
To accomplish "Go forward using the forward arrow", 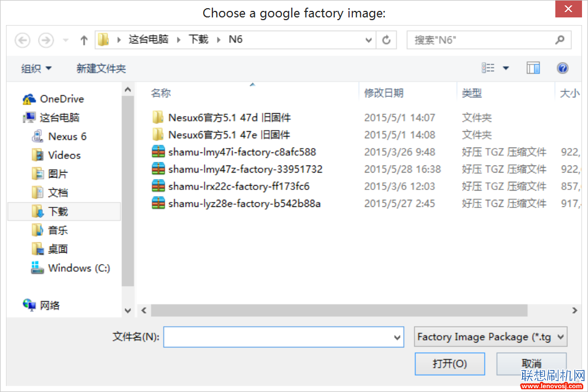I will (x=46, y=40).
